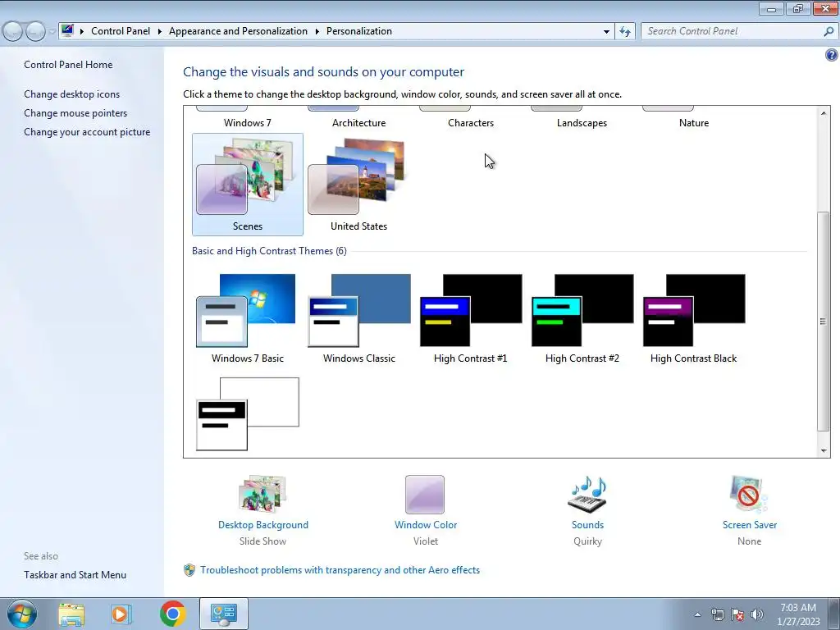The image size is (840, 630).
Task: Choose the High Contrast #2 theme
Action: coord(582,319)
